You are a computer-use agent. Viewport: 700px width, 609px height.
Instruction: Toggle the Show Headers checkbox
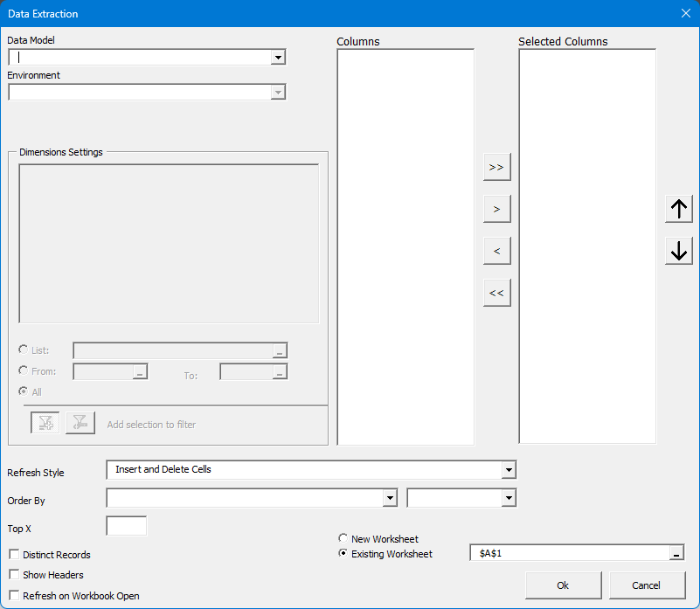point(14,575)
